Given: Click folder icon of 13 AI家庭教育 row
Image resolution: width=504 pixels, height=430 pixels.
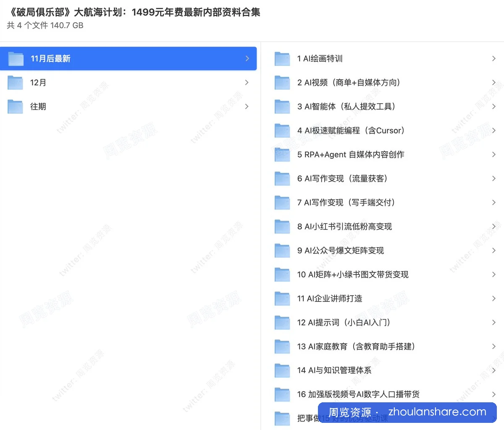Looking at the screenshot, I should (x=282, y=347).
